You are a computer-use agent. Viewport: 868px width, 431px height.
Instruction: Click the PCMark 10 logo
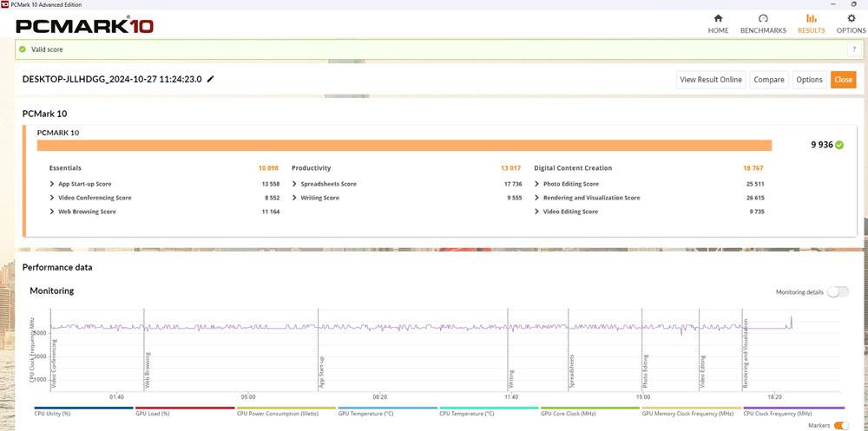(x=85, y=26)
